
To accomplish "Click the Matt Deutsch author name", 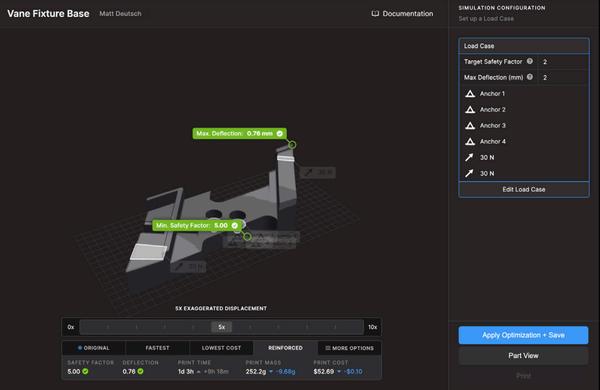I will pos(120,14).
